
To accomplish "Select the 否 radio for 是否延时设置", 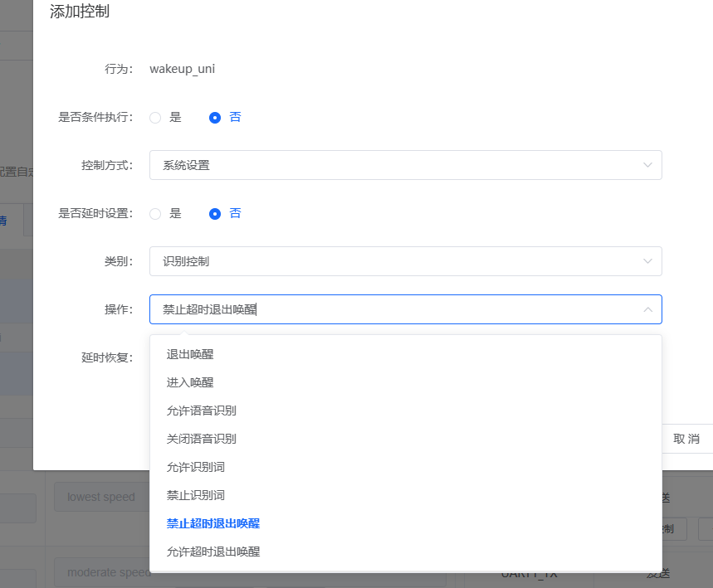I will tap(214, 213).
